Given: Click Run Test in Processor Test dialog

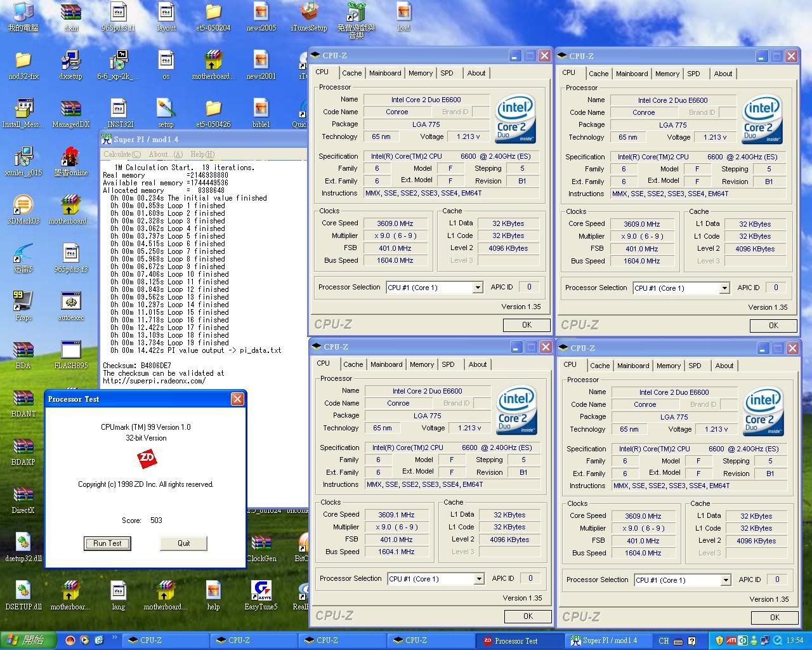Looking at the screenshot, I should pyautogui.click(x=108, y=543).
